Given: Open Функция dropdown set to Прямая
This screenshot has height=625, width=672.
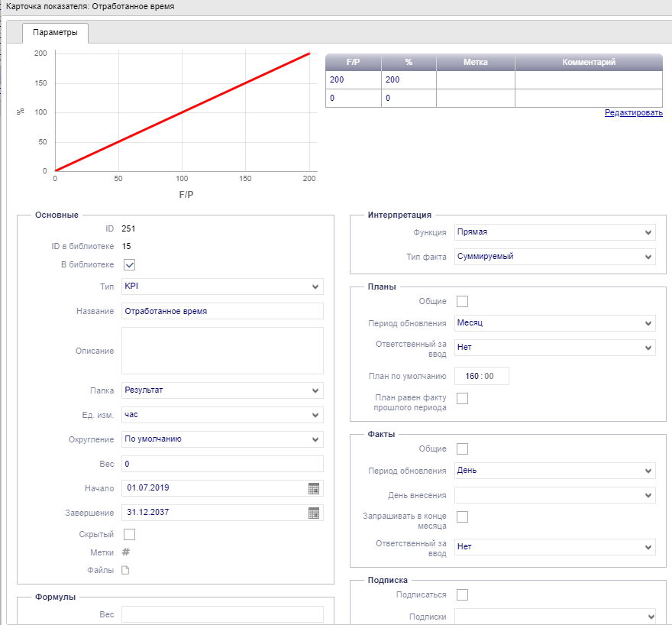Looking at the screenshot, I should tap(554, 232).
